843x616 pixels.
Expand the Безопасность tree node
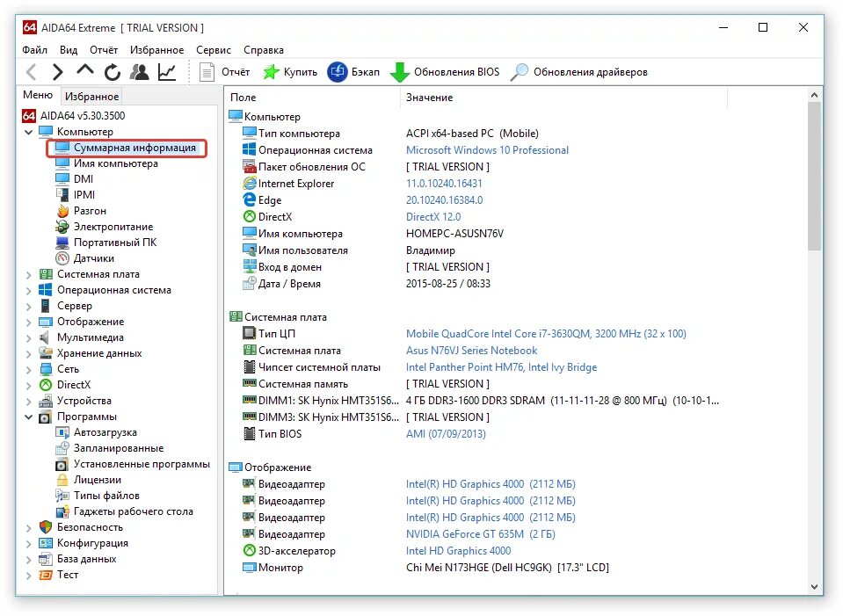coord(28,528)
